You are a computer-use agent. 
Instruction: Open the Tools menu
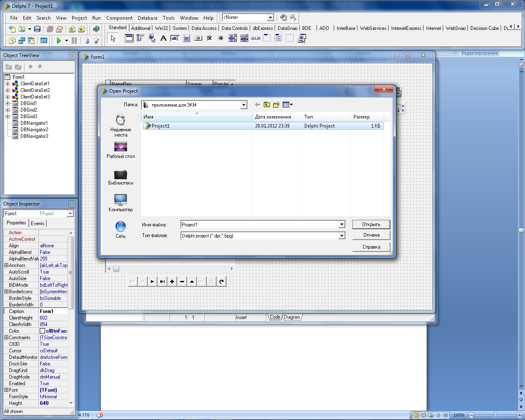click(x=169, y=18)
